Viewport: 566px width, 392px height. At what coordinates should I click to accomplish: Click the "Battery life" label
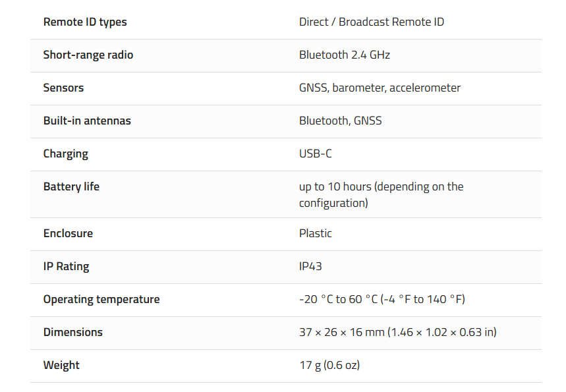(71, 187)
